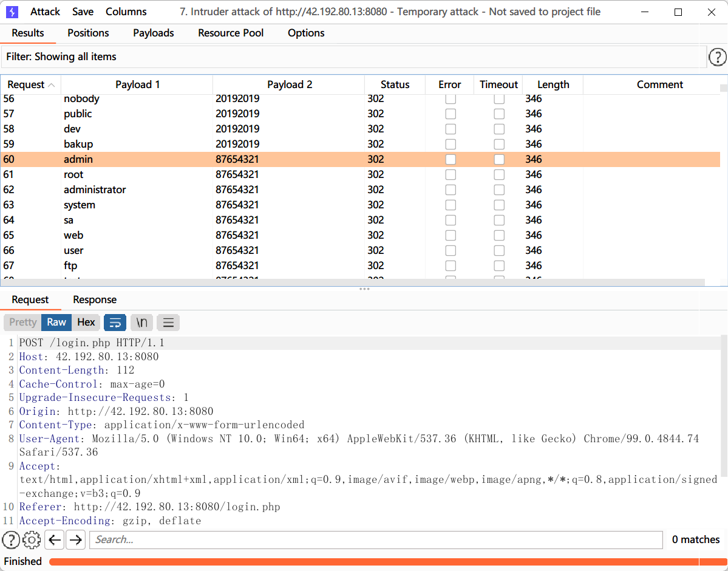Click the pane splitter dots handle

[x=364, y=289]
